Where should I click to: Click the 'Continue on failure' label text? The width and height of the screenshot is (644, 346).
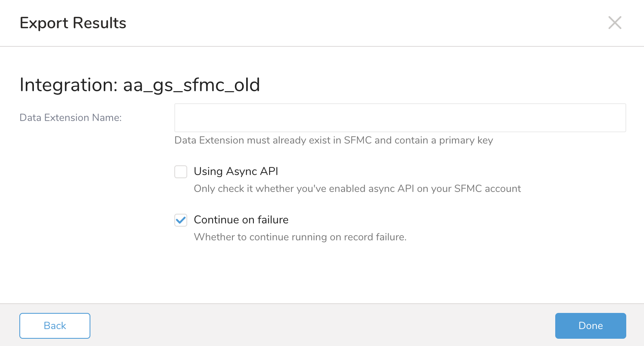(x=241, y=220)
